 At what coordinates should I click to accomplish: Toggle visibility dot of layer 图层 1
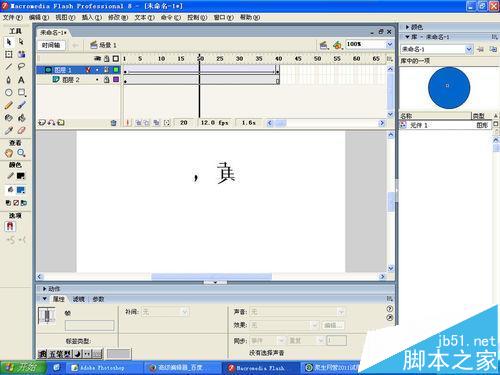(97, 70)
